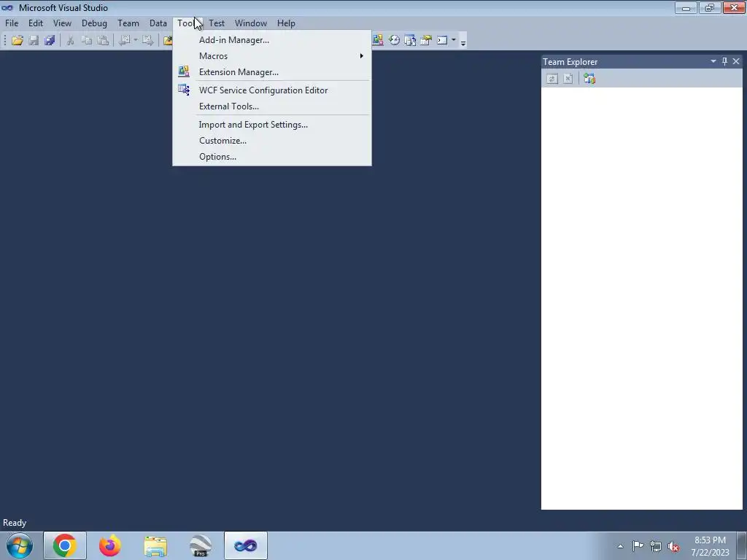Image resolution: width=747 pixels, height=560 pixels.
Task: Click the Team Explorer Stop icon
Action: click(568, 79)
